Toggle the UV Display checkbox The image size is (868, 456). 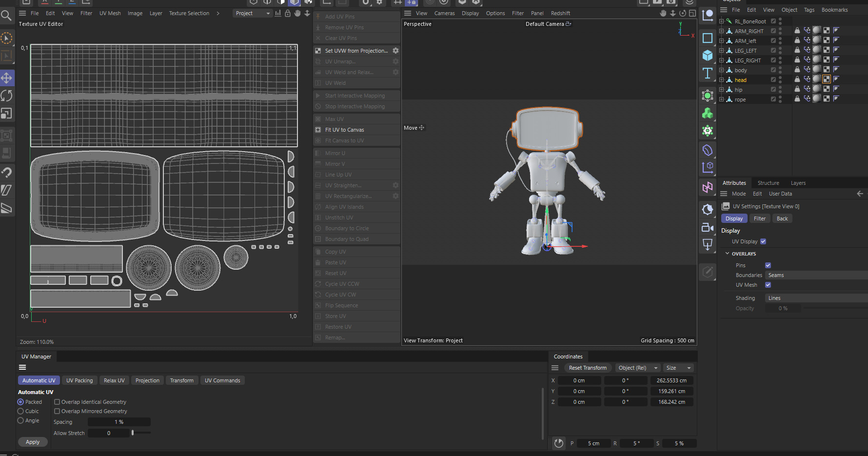click(763, 241)
